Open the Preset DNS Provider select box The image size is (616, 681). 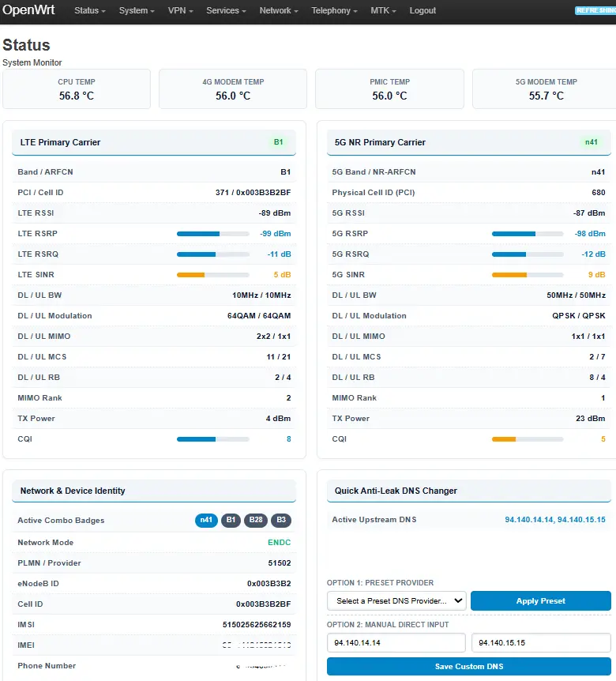coord(396,600)
